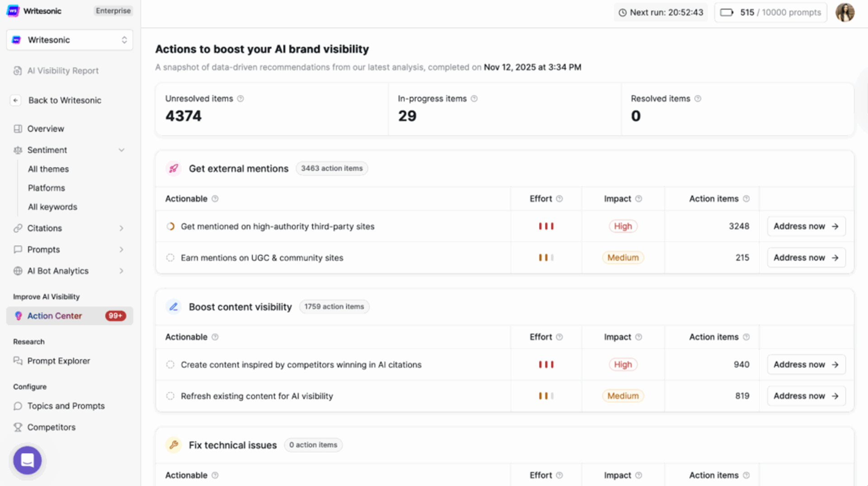This screenshot has width=868, height=486.
Task: Click Address now for competitors winning in AI citations
Action: pos(806,365)
